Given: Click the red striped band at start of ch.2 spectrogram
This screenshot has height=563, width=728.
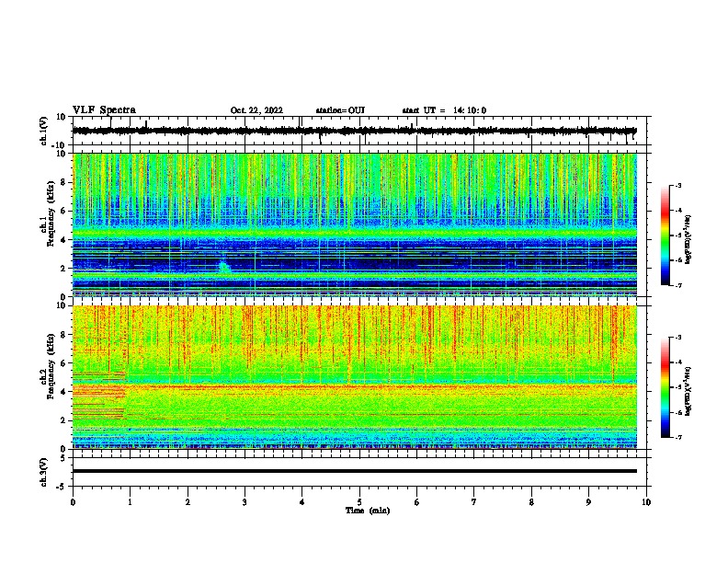Looking at the screenshot, I should pyautogui.click(x=99, y=395).
